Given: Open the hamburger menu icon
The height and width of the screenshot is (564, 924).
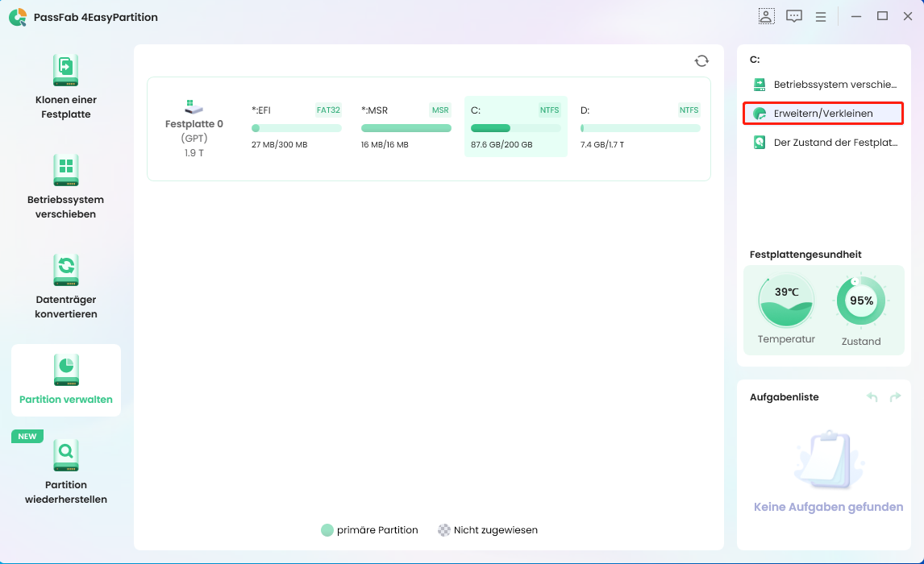Looking at the screenshot, I should point(821,16).
